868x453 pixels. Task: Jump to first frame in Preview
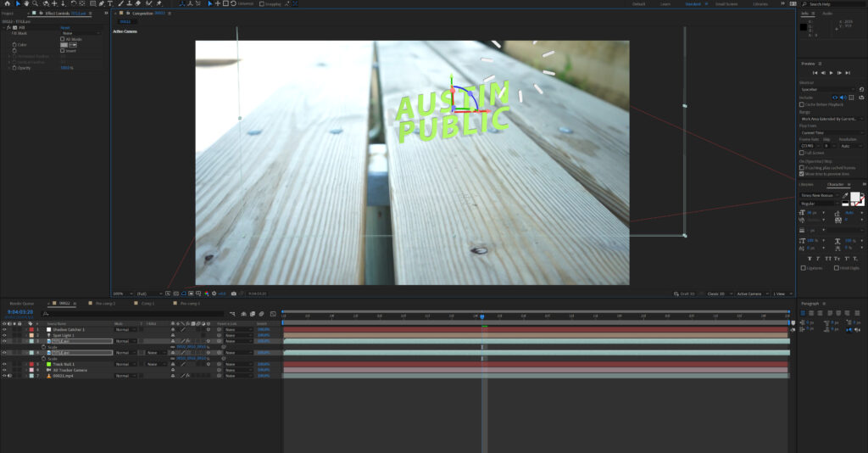click(815, 73)
